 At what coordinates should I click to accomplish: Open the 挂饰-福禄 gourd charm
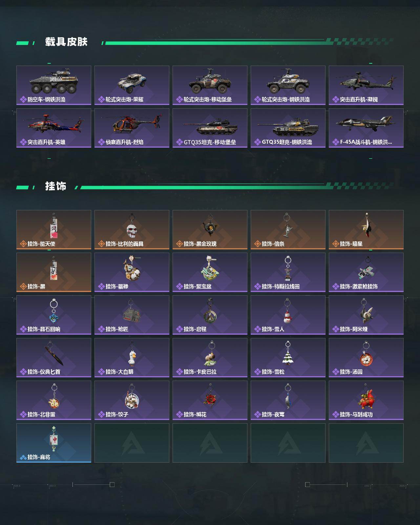point(132,272)
